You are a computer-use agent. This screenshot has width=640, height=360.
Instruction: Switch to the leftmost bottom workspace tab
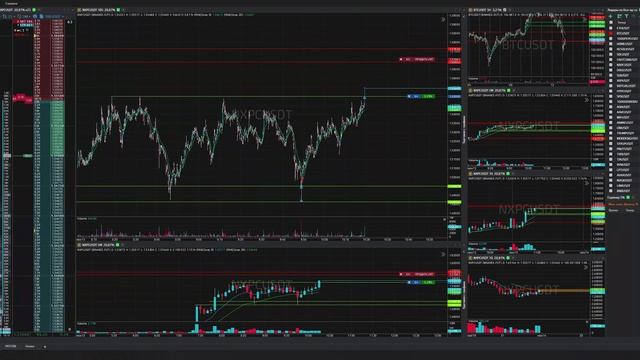tap(10, 347)
